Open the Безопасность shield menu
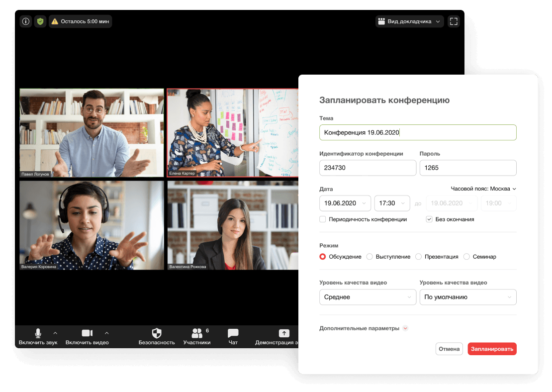 click(x=157, y=333)
